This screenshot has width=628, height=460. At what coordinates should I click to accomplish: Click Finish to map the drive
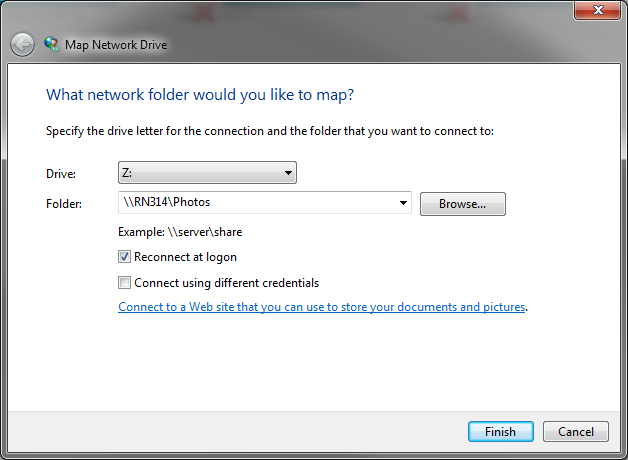click(501, 432)
